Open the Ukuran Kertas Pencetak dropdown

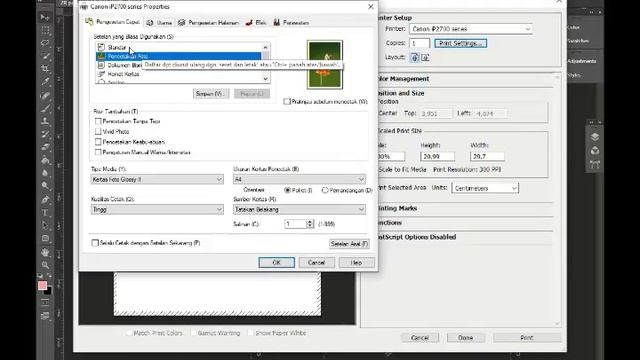coord(299,179)
